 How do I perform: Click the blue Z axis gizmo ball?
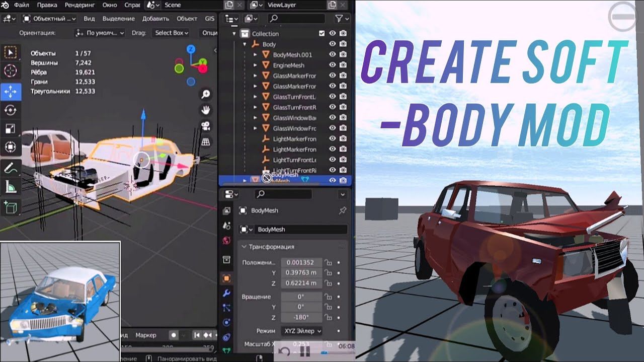191,49
